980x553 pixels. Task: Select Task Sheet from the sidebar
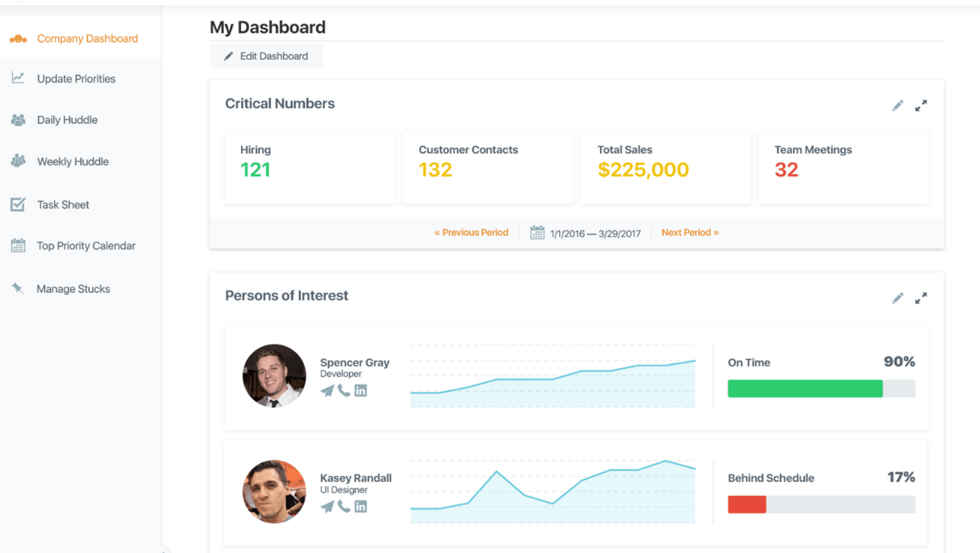pos(63,205)
